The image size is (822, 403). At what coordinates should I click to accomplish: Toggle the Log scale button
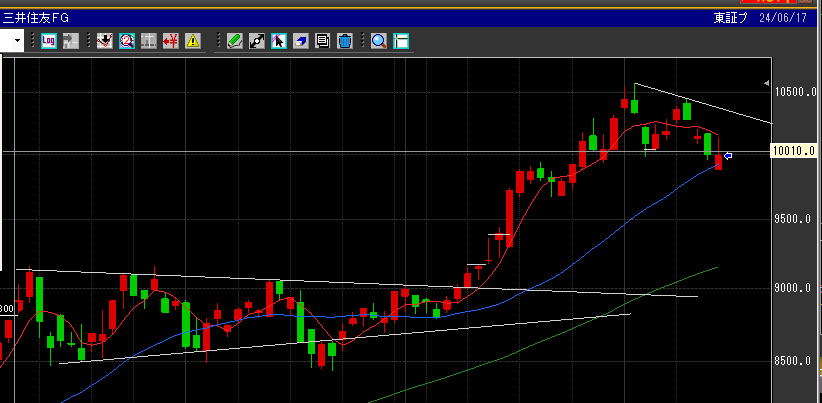49,41
